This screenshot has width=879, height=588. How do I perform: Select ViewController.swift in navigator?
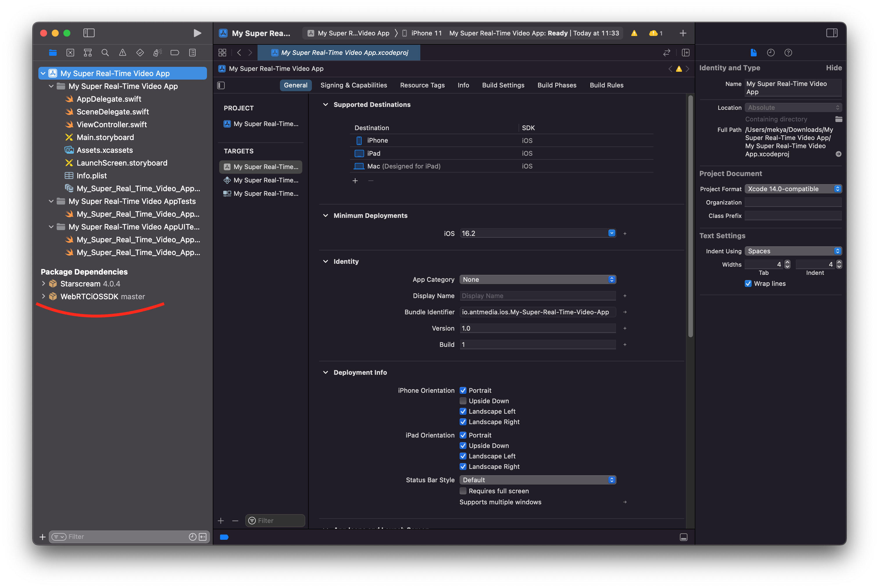coord(111,124)
